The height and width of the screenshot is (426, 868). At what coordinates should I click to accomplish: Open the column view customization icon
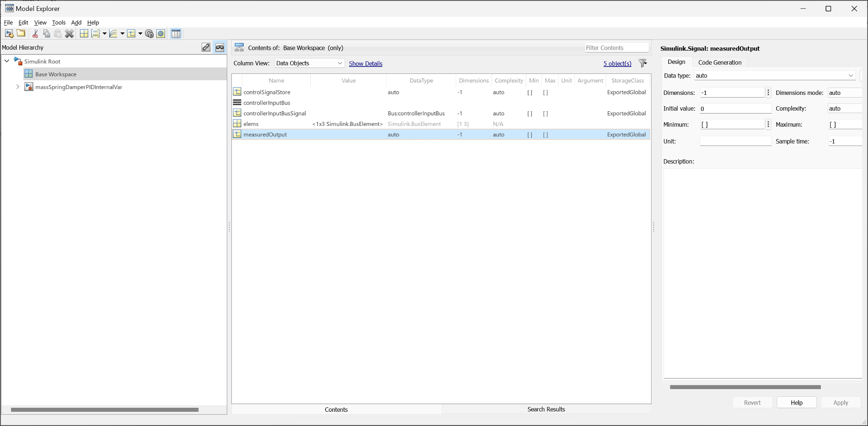point(176,33)
